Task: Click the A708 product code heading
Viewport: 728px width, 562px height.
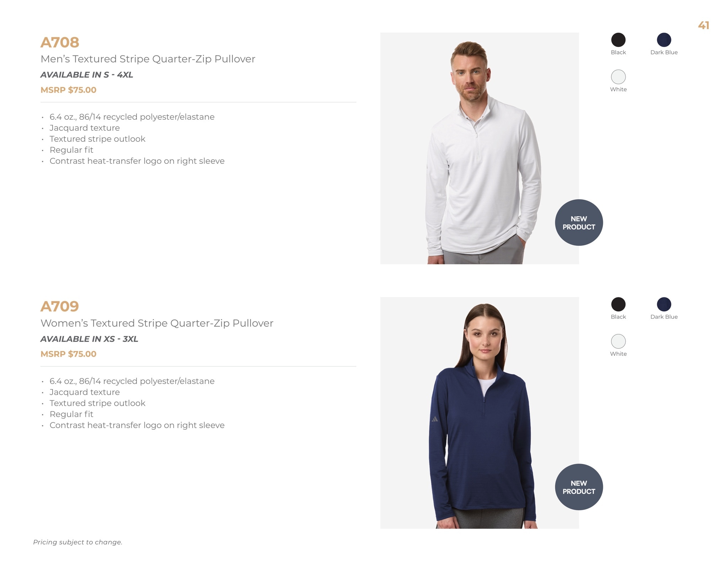Action: click(x=60, y=42)
